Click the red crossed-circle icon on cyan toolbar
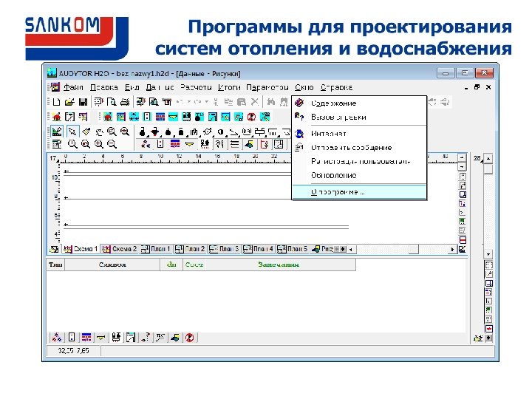 pyautogui.click(x=251, y=117)
